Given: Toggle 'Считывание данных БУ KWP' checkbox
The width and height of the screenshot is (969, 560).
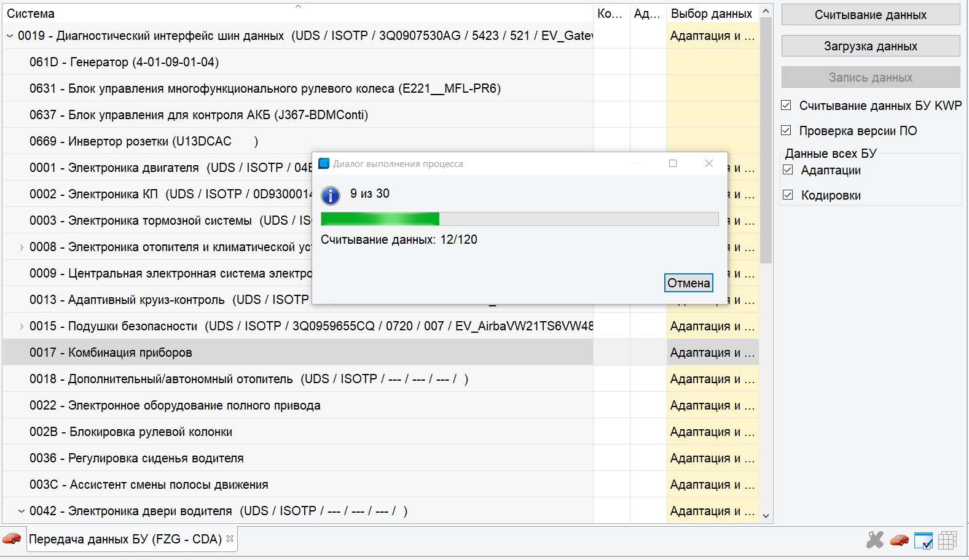Looking at the screenshot, I should [786, 105].
